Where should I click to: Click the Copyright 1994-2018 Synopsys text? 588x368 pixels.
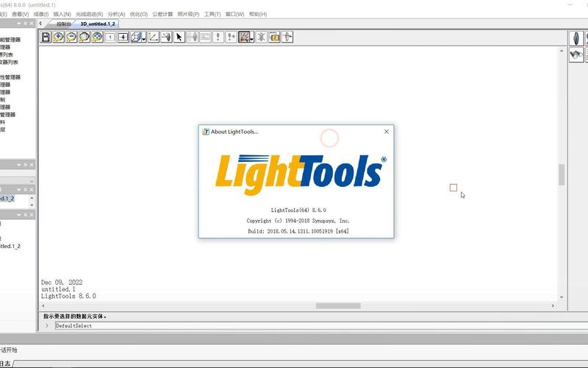tap(298, 221)
